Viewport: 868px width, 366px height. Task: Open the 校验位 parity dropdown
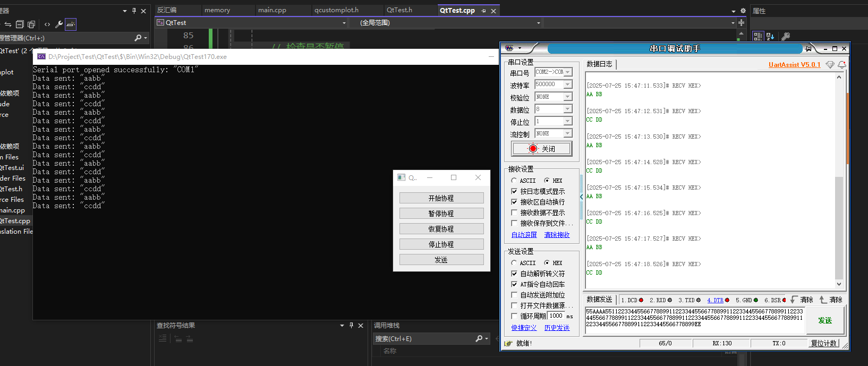tap(568, 97)
